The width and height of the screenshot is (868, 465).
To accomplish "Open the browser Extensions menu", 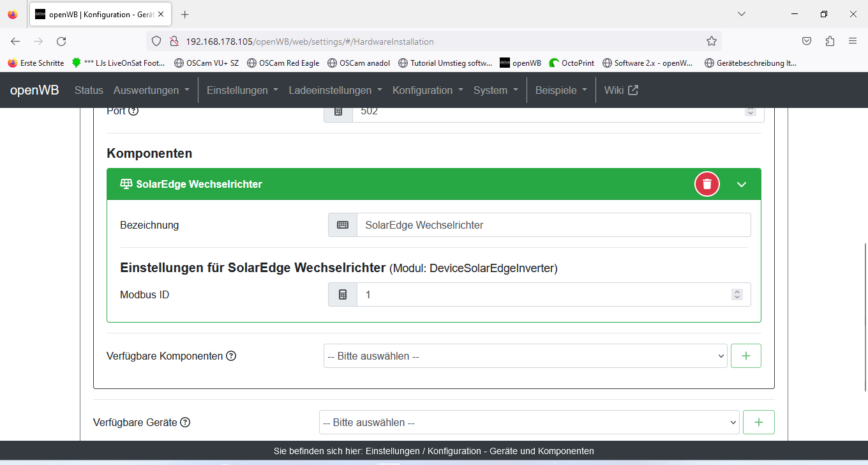I will coord(830,41).
